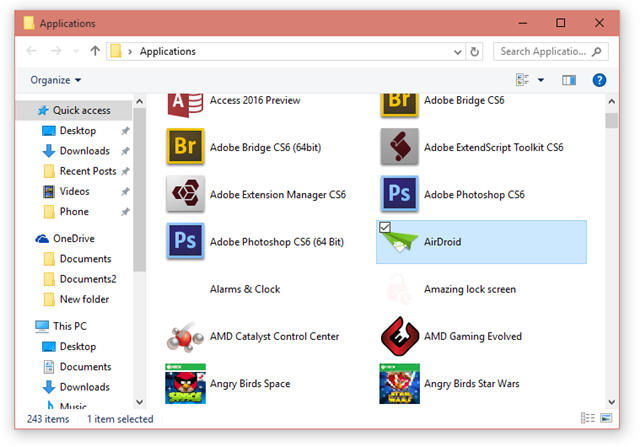Open the view options dropdown arrow
This screenshot has width=640, height=447.
point(541,80)
